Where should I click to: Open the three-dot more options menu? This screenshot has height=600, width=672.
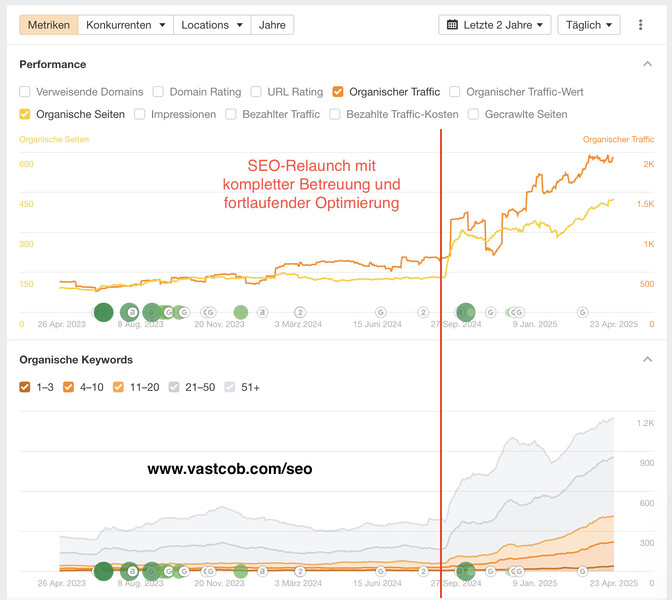(x=641, y=25)
